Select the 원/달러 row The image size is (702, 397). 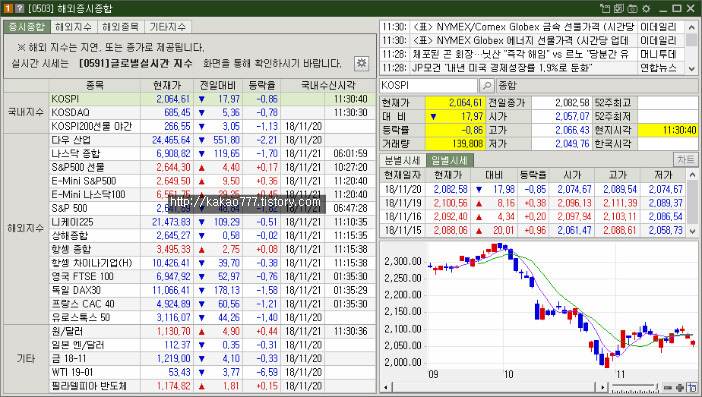click(x=212, y=331)
